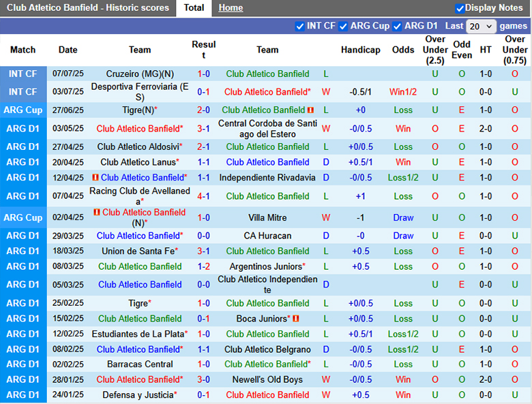Click red card icon beside Banfield in Tigre(N) row
The width and height of the screenshot is (532, 404).
310,110
